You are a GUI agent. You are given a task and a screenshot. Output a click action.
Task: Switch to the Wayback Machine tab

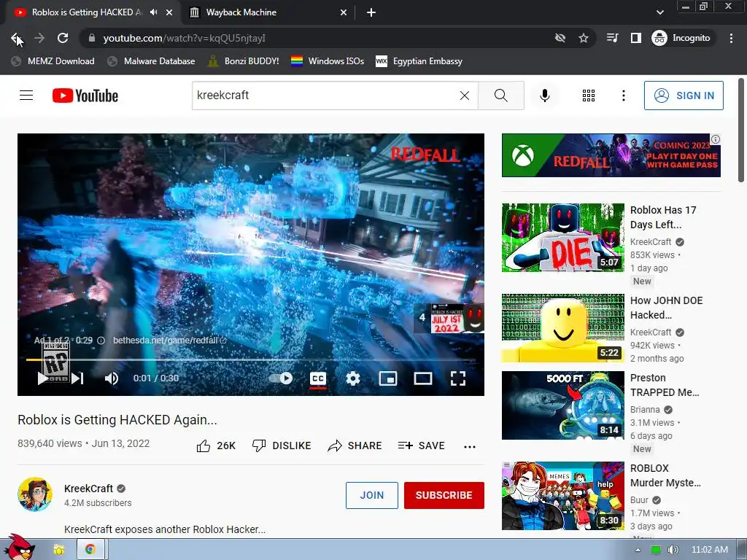point(268,12)
